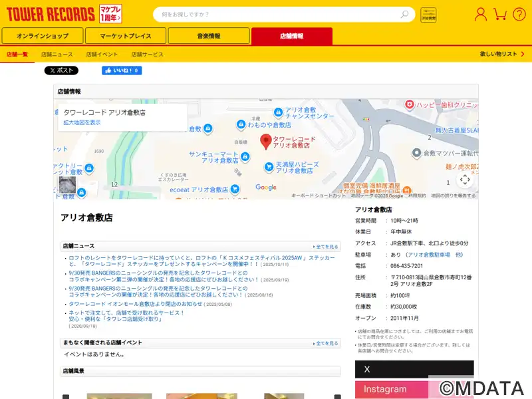The width and height of the screenshot is (532, 399).
Task: Select the 音楽情報 tab
Action: click(208, 36)
